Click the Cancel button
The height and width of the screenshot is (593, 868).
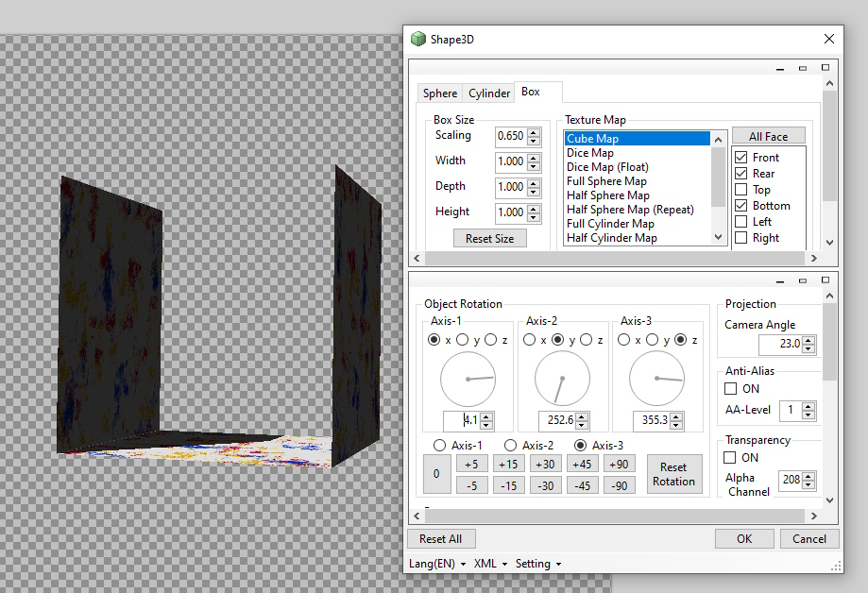[809, 539]
